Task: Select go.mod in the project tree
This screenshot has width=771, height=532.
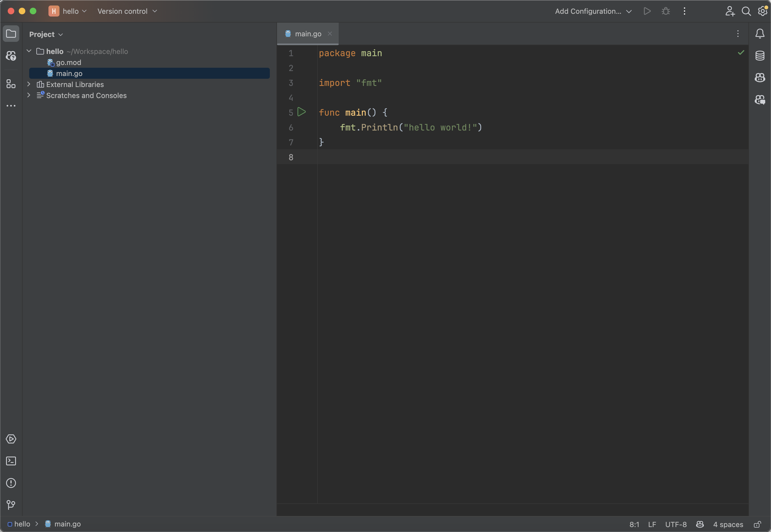Action: point(68,62)
